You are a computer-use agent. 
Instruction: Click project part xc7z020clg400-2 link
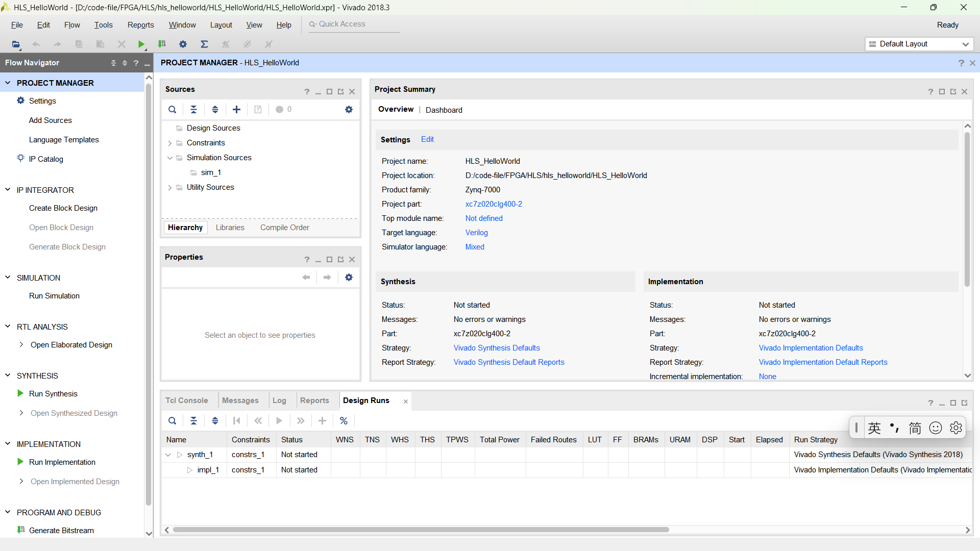(494, 204)
